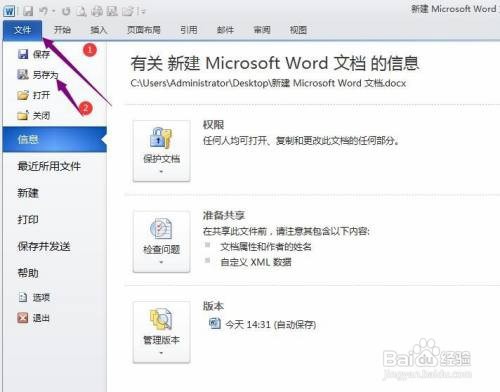Open 最近所用文件 list
This screenshot has height=392, width=500.
point(49,166)
